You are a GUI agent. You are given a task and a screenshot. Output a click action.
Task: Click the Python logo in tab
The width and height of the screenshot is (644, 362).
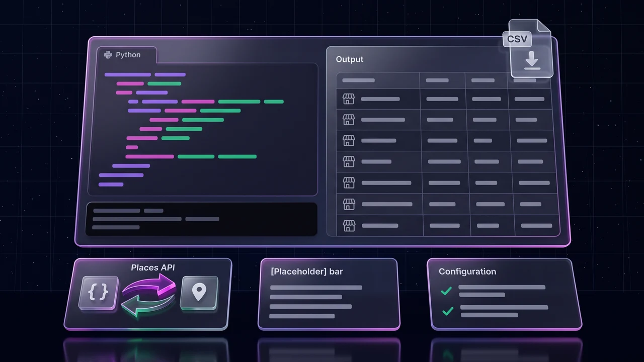pyautogui.click(x=108, y=55)
